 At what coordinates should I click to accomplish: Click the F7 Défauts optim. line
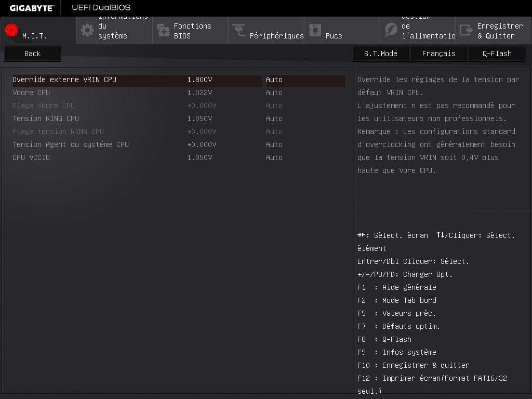[398, 326]
